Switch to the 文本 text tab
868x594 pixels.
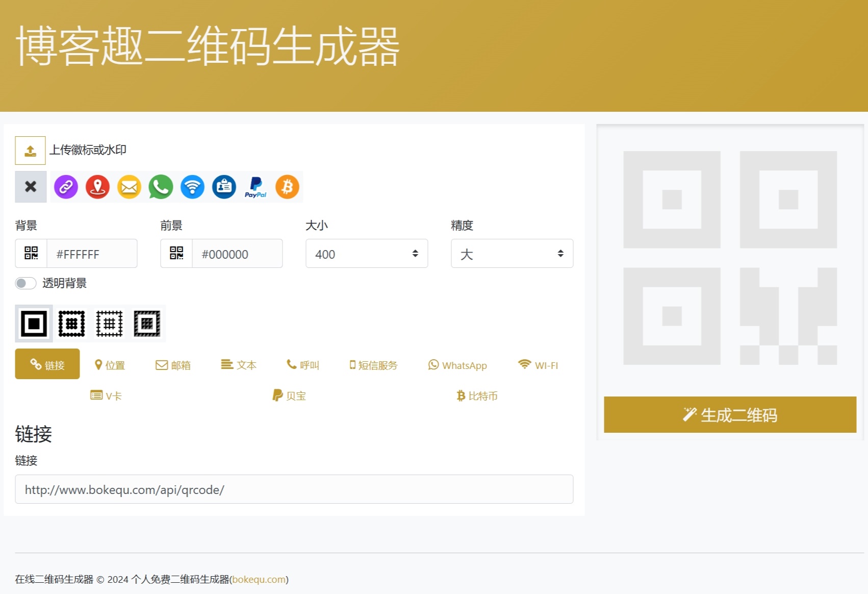[x=239, y=365]
